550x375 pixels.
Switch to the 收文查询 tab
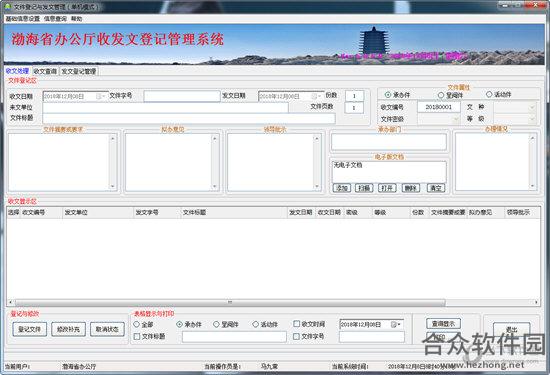coord(45,71)
